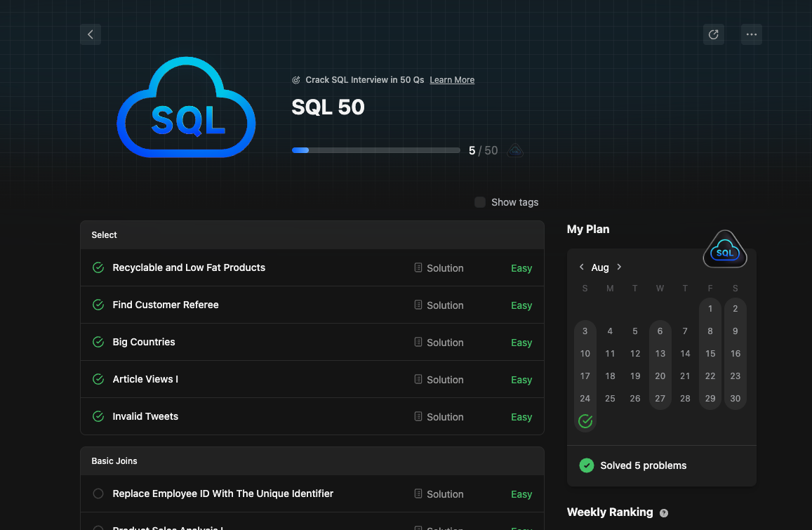
Task: Click the 5/50 progress bar
Action: click(x=375, y=150)
